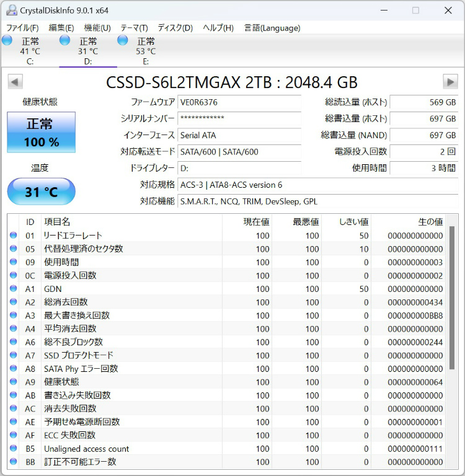Screen dimensions: 465x476
Task: Click the status dot for row A1 GDN
Action: 14,288
